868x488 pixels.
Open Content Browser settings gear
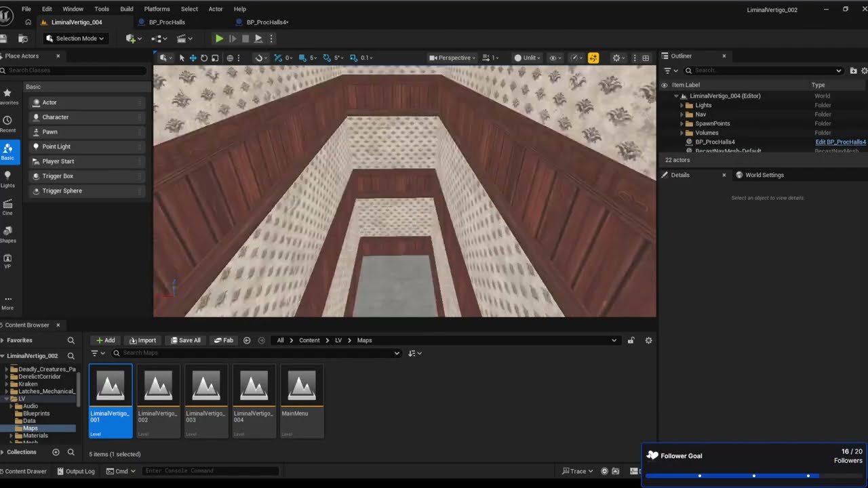click(648, 340)
